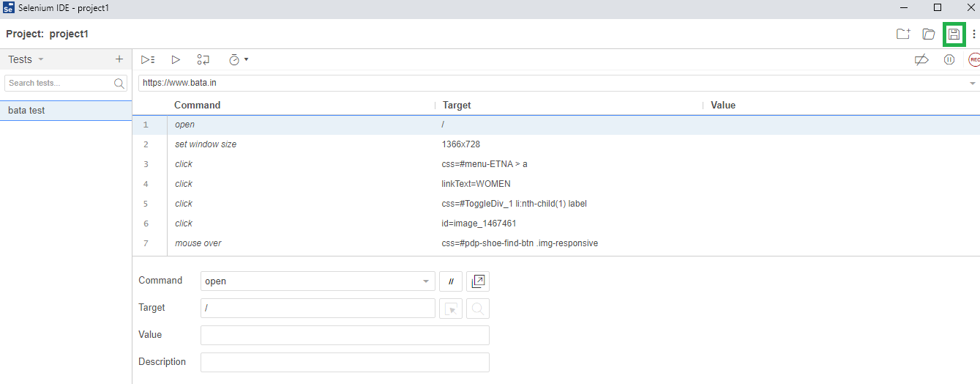The image size is (980, 384).
Task: Click the Target input field
Action: (x=318, y=309)
